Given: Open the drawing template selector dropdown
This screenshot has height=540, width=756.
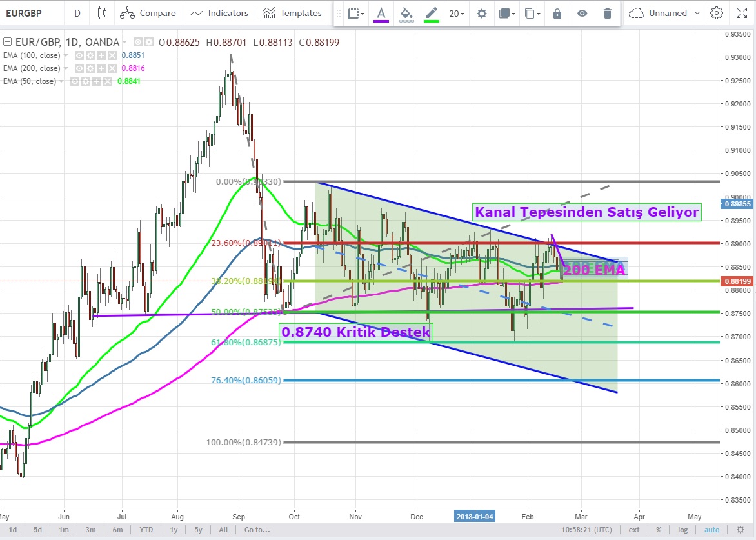Looking at the screenshot, I should [x=356, y=14].
